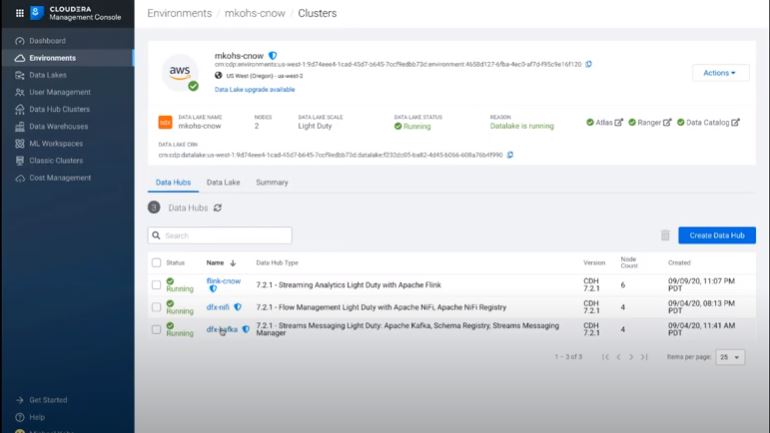Click the 'US West (Oregon)' region text
770x433 pixels.
(x=249, y=76)
